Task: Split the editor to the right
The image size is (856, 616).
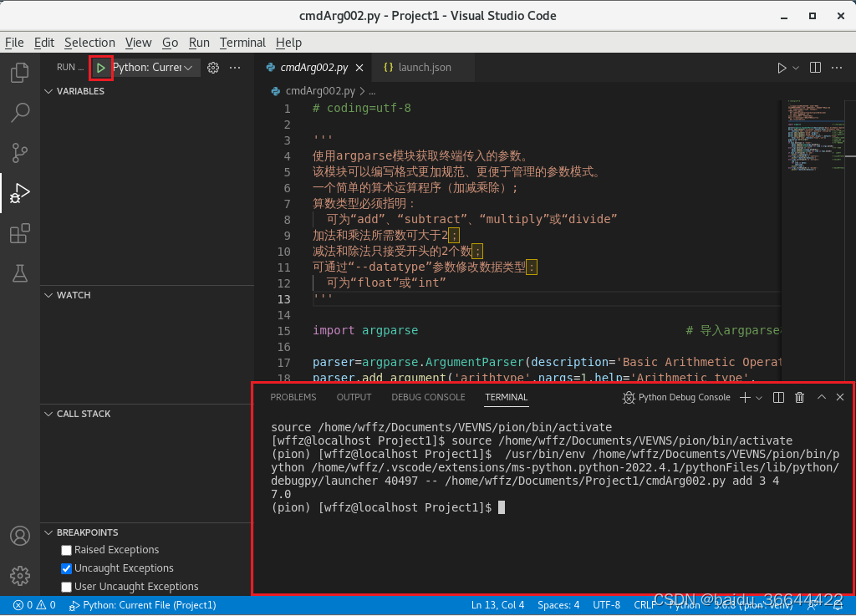Action: point(815,67)
